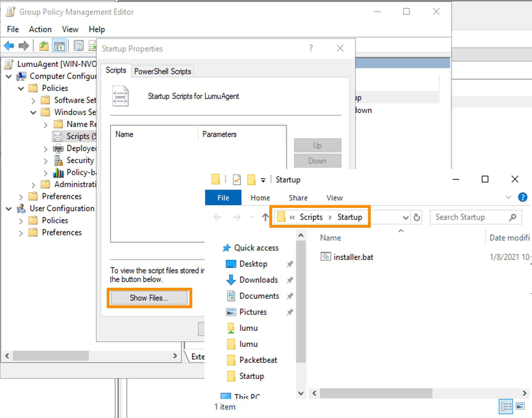
Task: Sort files by Date modified column
Action: pos(509,238)
